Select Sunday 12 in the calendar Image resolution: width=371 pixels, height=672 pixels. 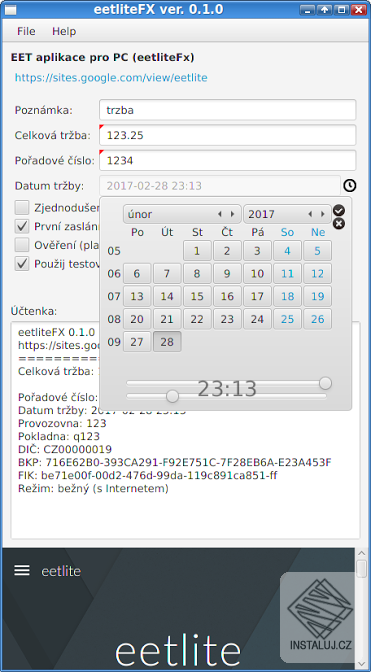click(x=317, y=273)
